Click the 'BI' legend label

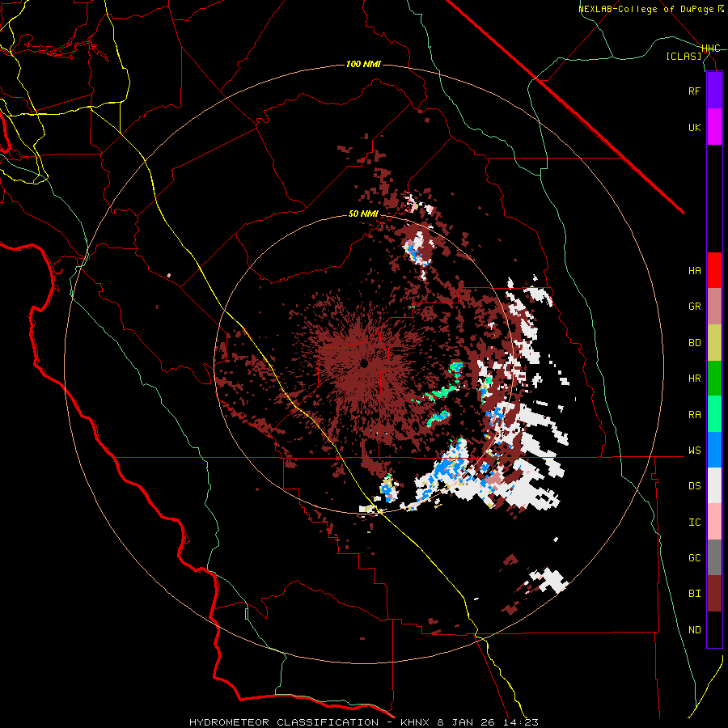tap(694, 594)
